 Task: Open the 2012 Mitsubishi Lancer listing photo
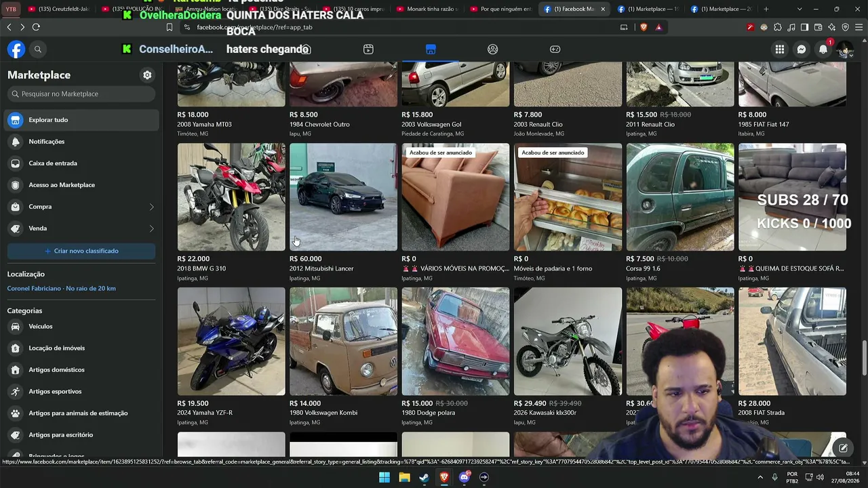tap(343, 197)
